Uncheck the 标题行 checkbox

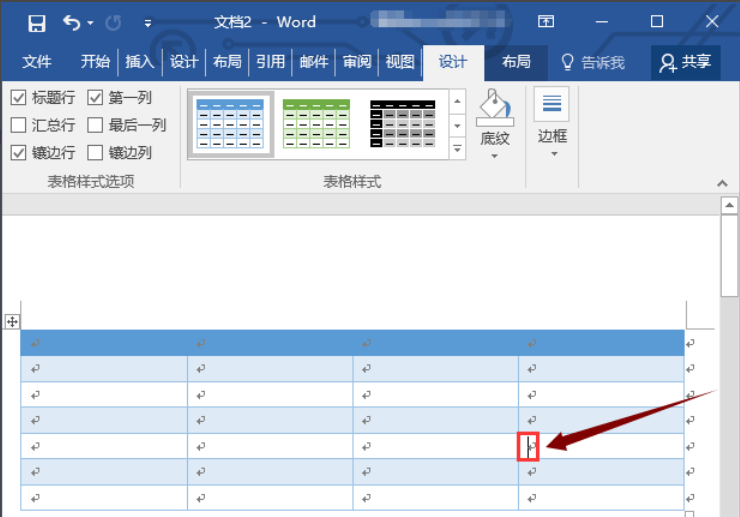pos(18,98)
